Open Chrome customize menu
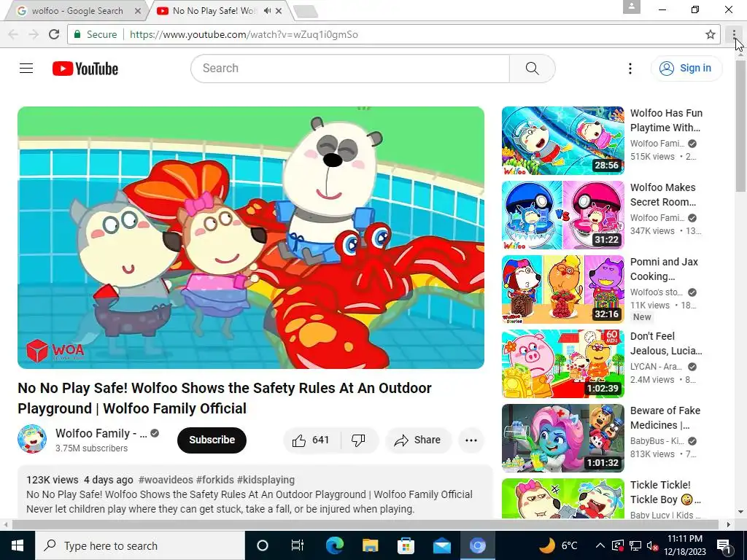 [734, 34]
